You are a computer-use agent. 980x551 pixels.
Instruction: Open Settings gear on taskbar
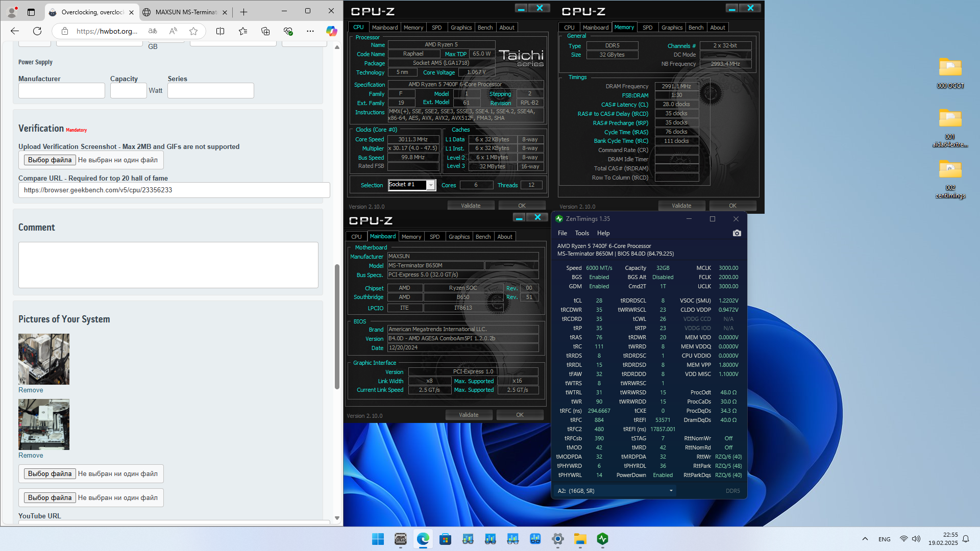click(x=558, y=539)
